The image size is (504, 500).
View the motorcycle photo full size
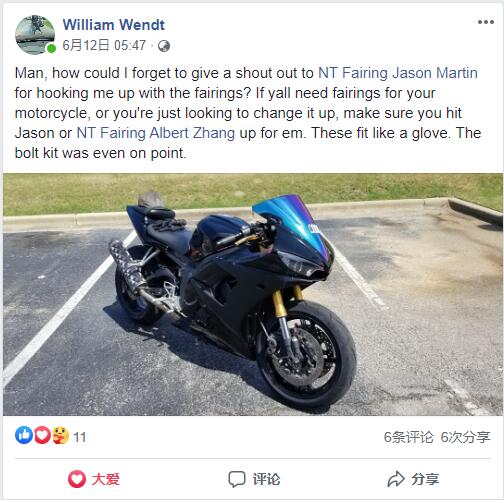pos(252,294)
